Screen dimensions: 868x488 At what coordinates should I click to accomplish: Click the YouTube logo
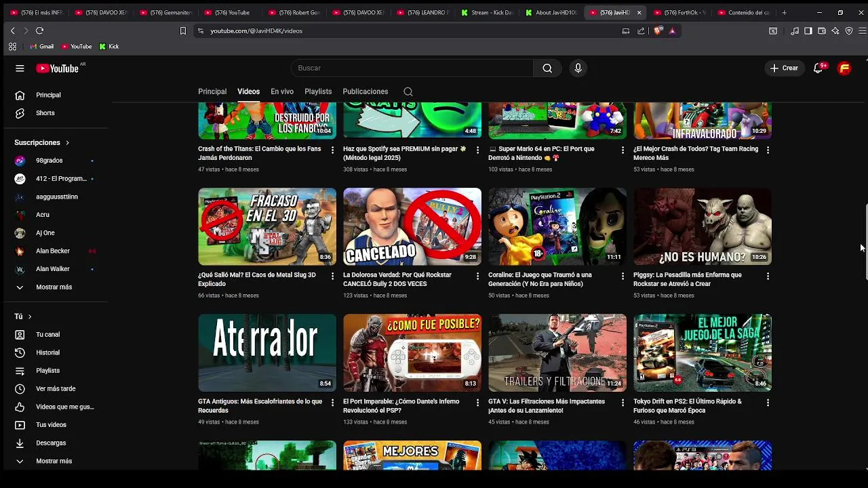(x=57, y=68)
